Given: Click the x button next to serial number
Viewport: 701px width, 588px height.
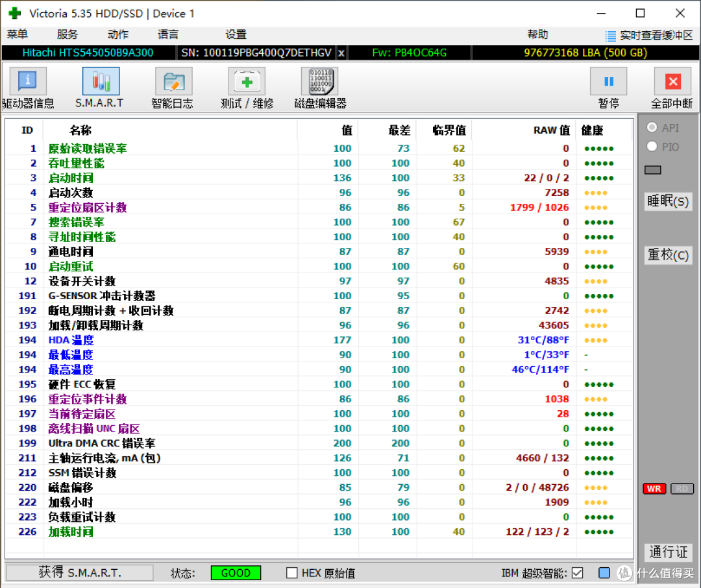Looking at the screenshot, I should click(x=341, y=53).
